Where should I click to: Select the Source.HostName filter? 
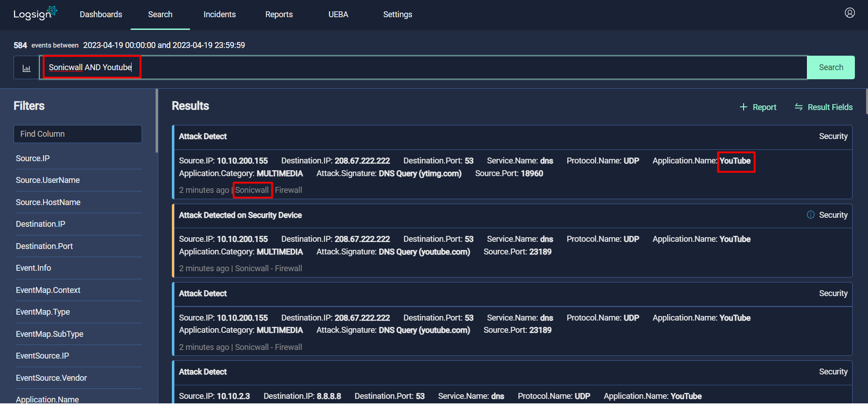pyautogui.click(x=48, y=202)
